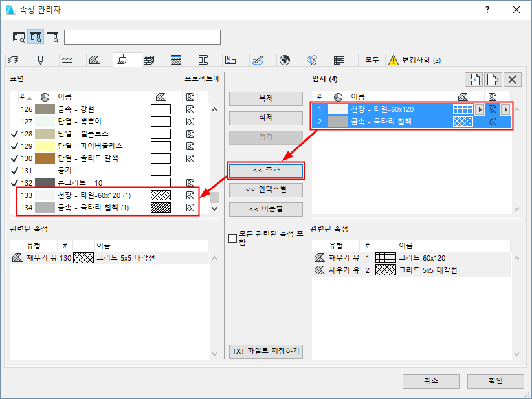Open the MEP Systems grid tab
Screen dimensions: 532x399
click(x=339, y=60)
